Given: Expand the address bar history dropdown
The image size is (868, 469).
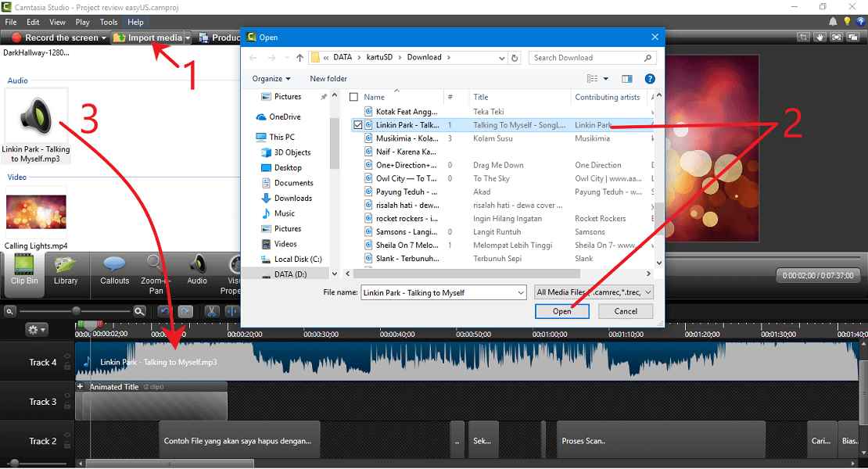Looking at the screenshot, I should tap(501, 58).
